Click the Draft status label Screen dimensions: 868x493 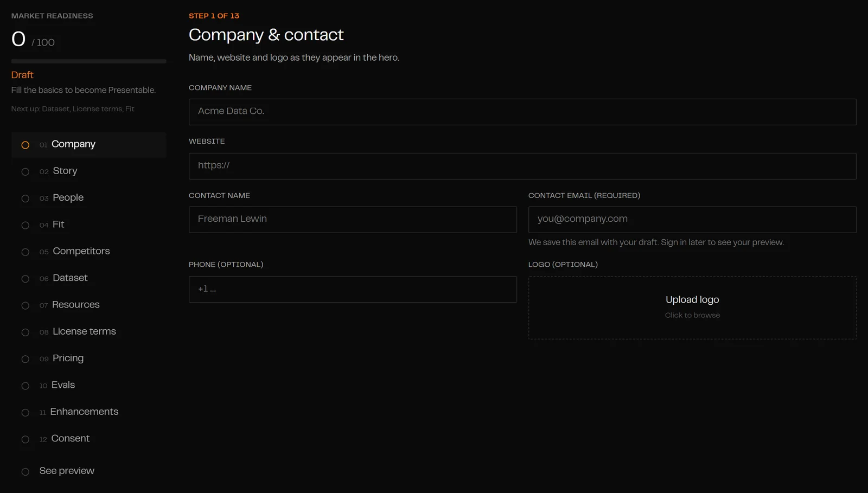[22, 75]
